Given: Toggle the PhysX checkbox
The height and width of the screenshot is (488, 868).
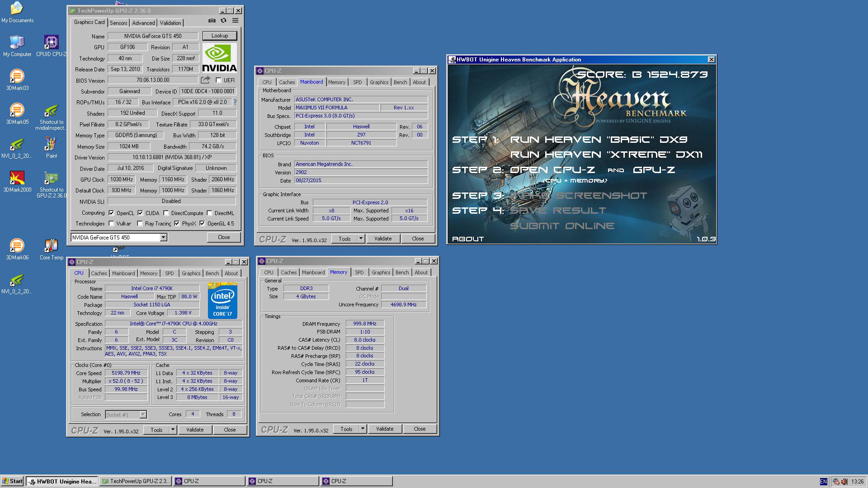Looking at the screenshot, I should [x=177, y=224].
